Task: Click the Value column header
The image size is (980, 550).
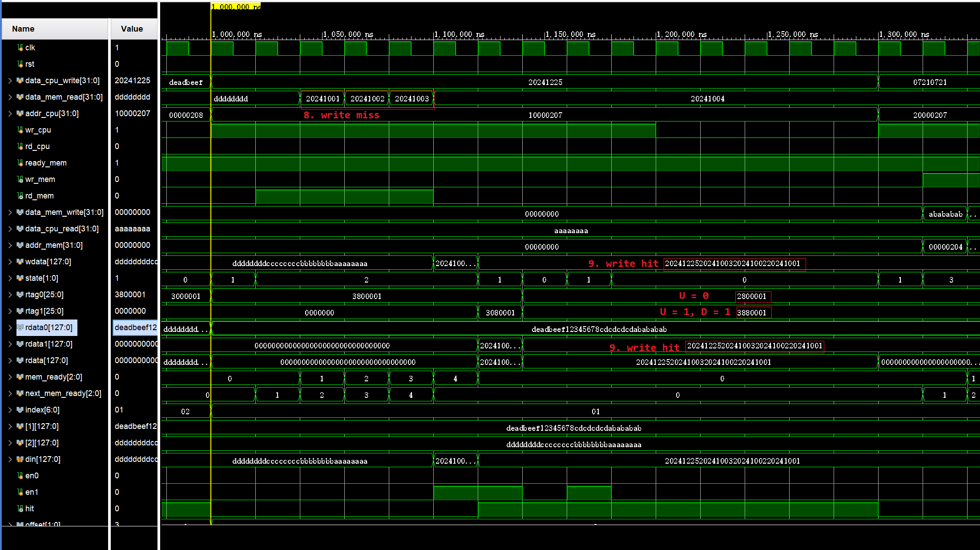Action: pos(132,29)
